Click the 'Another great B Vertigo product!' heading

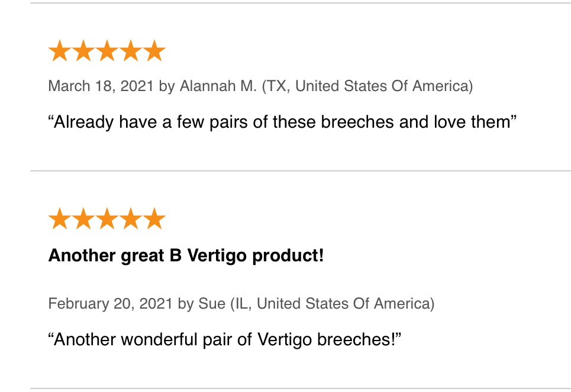(x=186, y=256)
